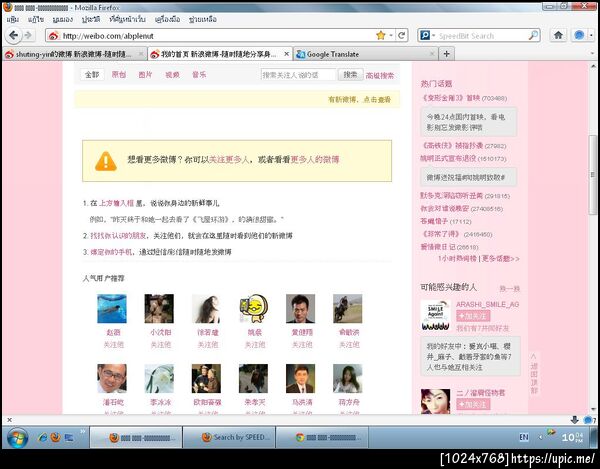This screenshot has height=469, width=600.
Task: Launch Firefox from the quick launch icon
Action: [x=55, y=437]
